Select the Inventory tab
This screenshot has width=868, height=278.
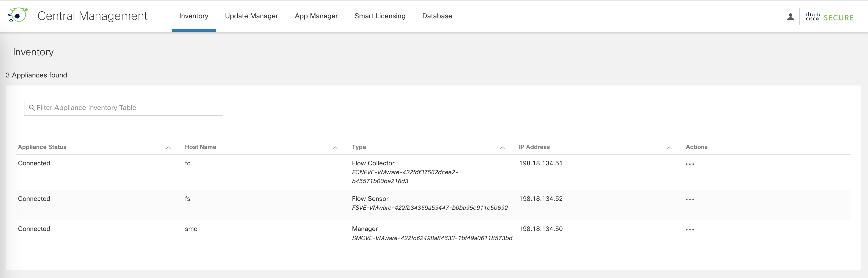pos(194,16)
